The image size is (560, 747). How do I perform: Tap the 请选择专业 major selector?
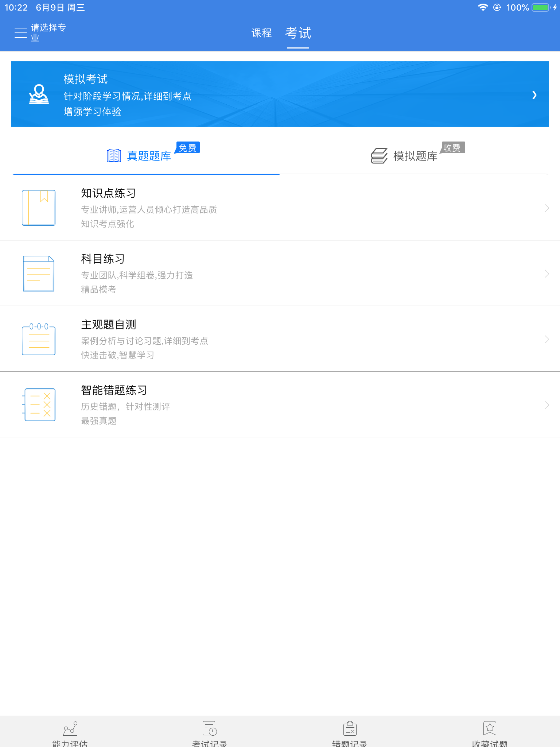[x=48, y=33]
